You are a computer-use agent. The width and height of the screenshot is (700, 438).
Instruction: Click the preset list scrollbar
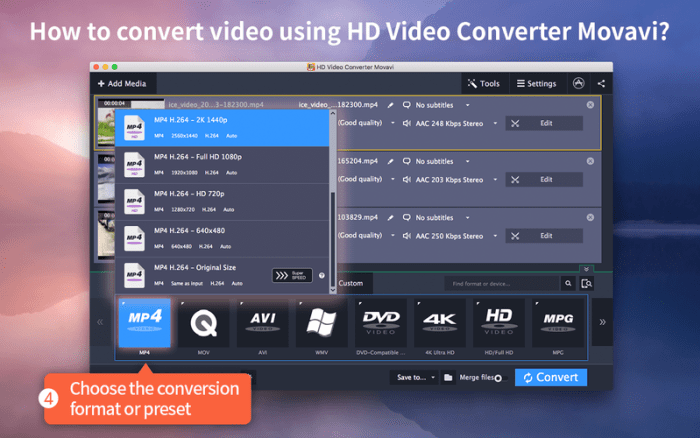pos(333,239)
